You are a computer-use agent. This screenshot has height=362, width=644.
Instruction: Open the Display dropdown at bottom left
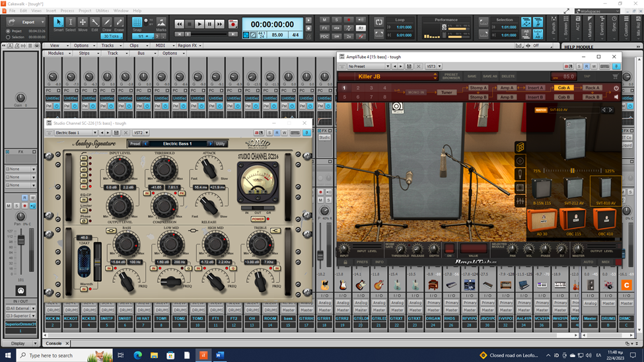[x=20, y=344]
